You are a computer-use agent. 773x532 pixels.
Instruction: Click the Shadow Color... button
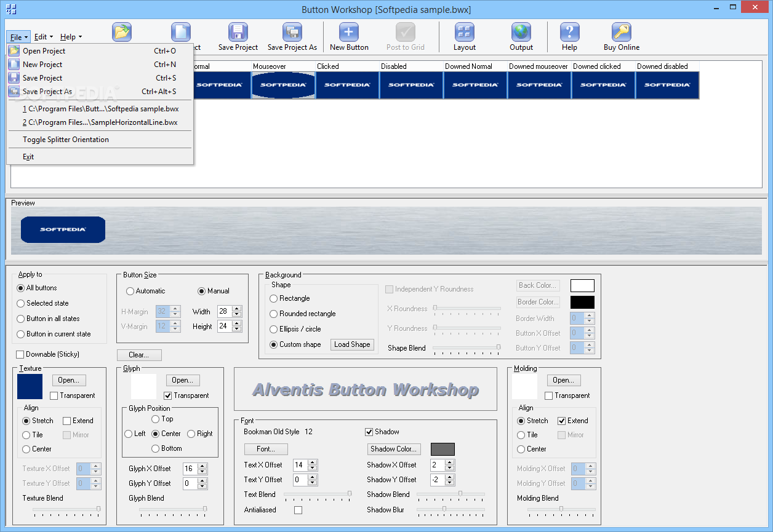(x=394, y=449)
